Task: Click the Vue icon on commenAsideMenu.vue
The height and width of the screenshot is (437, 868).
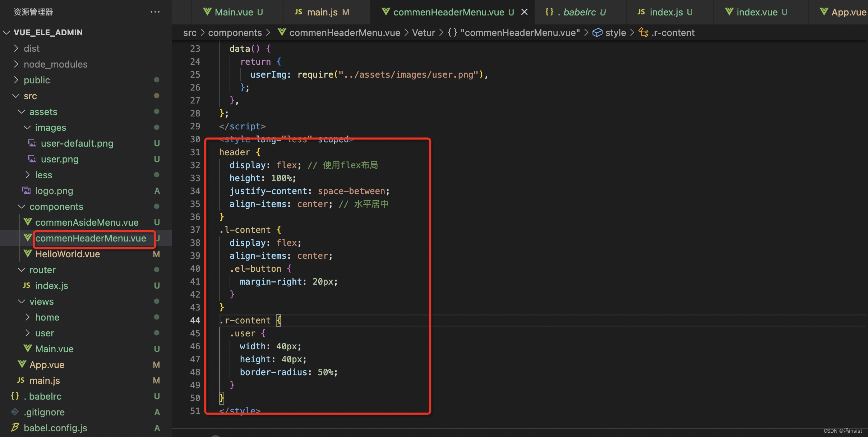Action: pyautogui.click(x=27, y=222)
